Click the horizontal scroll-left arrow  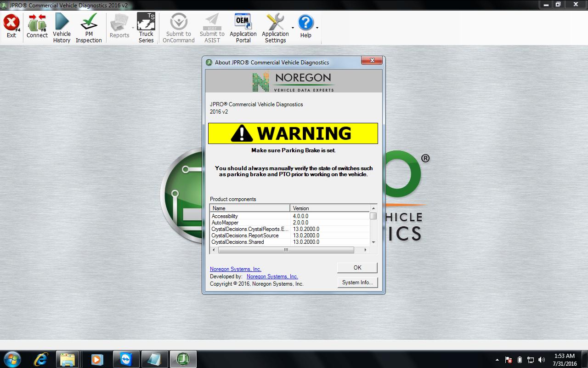pyautogui.click(x=214, y=250)
